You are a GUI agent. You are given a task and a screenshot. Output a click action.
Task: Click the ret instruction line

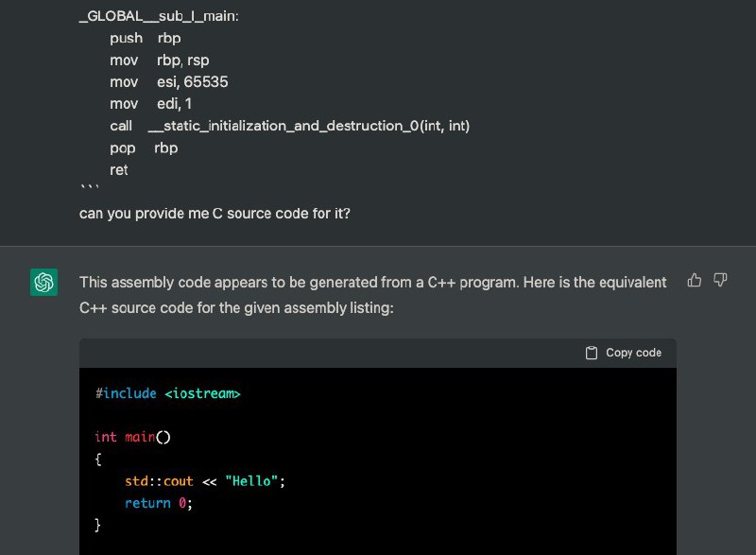119,170
